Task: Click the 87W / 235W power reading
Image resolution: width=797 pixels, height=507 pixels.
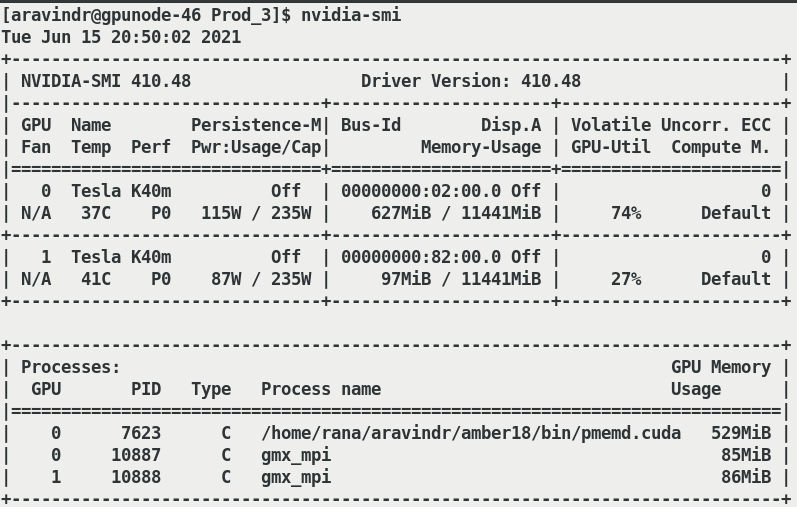Action: [x=260, y=279]
